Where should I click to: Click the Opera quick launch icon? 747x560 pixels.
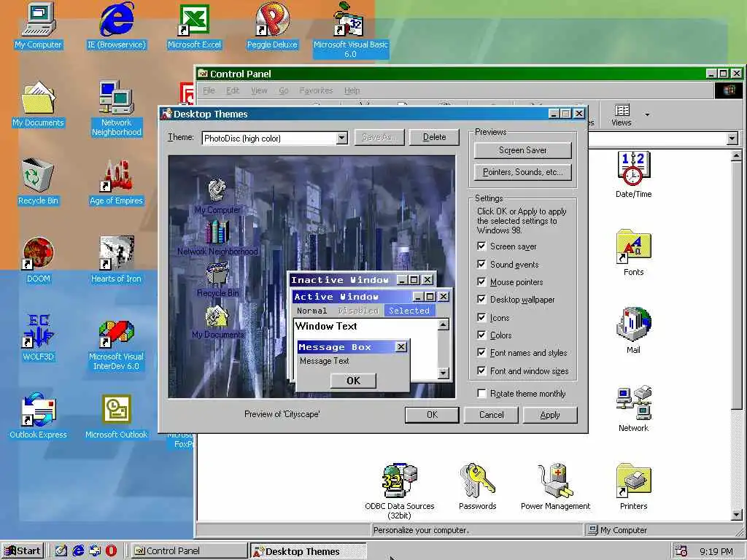(111, 551)
